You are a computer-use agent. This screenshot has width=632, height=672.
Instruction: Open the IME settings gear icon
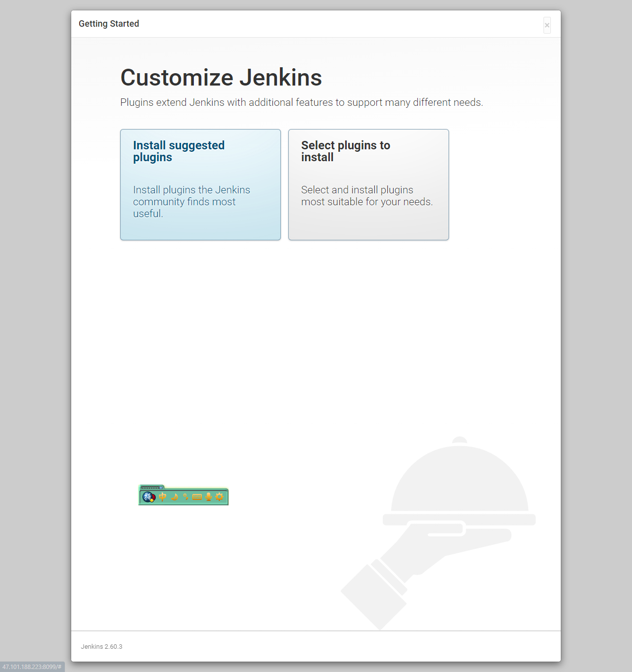point(220,496)
